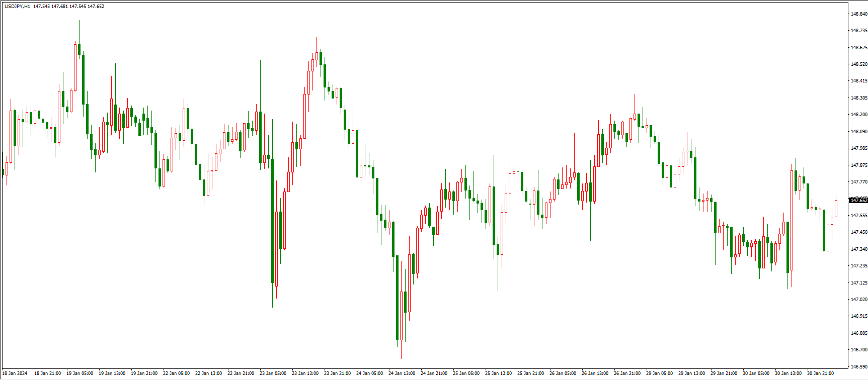The width and height of the screenshot is (868, 380).
Task: Select the 26 Jan 21:00 time label
Action: click(627, 373)
